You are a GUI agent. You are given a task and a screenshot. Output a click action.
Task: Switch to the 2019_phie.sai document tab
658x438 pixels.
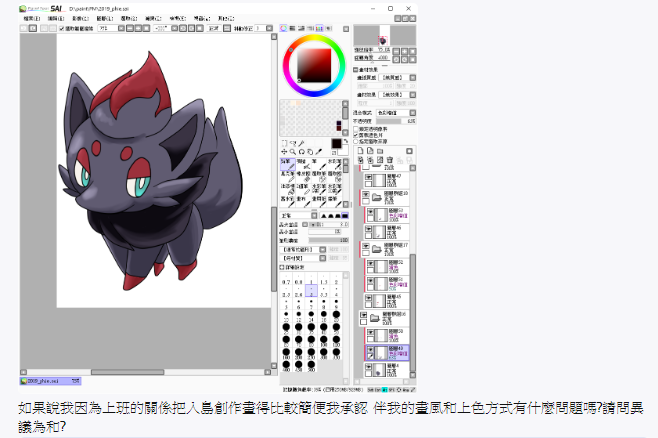click(50, 381)
